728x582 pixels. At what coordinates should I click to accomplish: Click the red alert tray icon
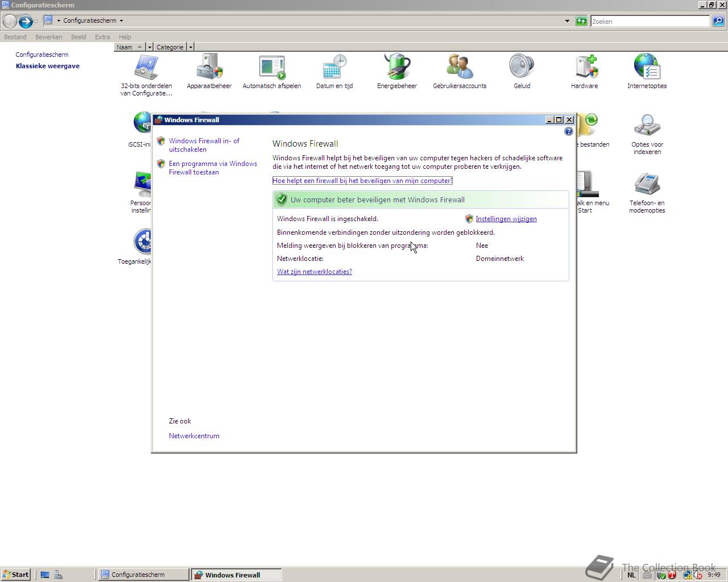(672, 575)
